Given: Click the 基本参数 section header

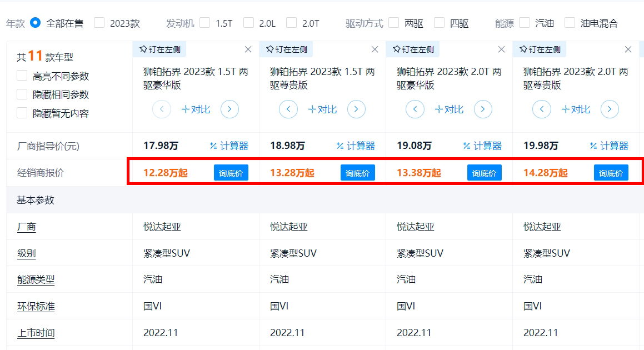Looking at the screenshot, I should 36,200.
